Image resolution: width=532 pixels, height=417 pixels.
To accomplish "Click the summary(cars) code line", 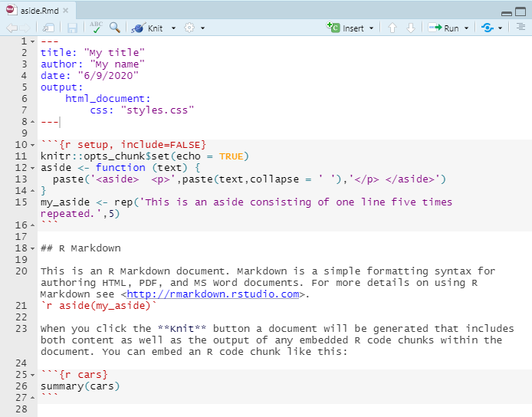I will click(80, 386).
